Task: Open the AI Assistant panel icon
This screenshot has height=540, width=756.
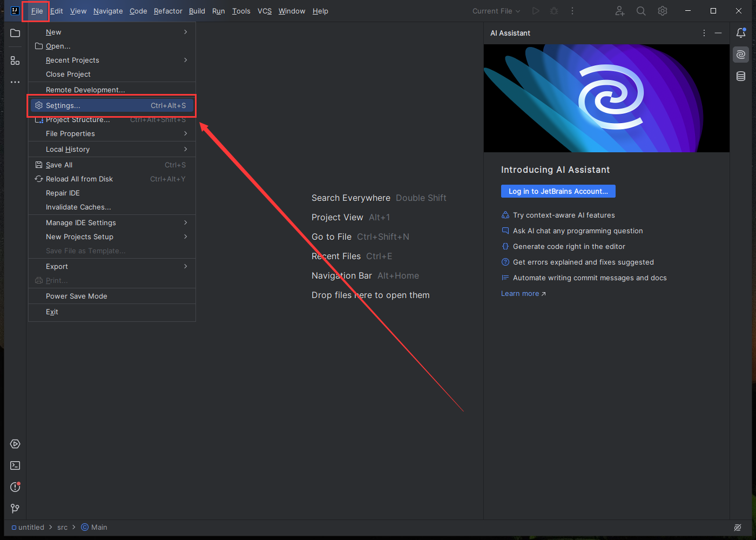Action: coord(740,54)
